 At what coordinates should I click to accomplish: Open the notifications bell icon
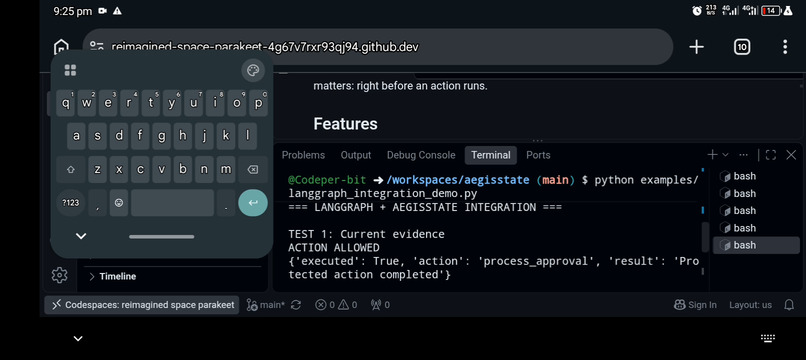click(x=789, y=305)
